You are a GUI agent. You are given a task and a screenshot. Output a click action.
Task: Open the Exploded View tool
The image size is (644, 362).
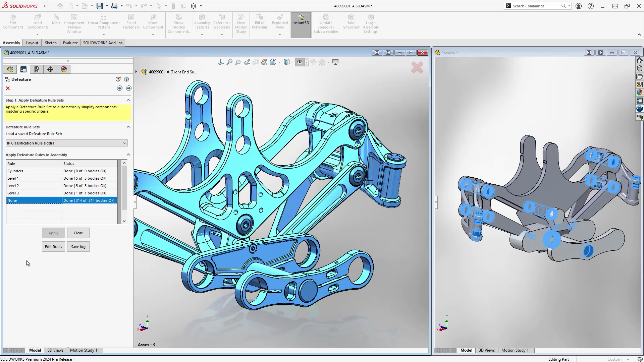(x=280, y=23)
